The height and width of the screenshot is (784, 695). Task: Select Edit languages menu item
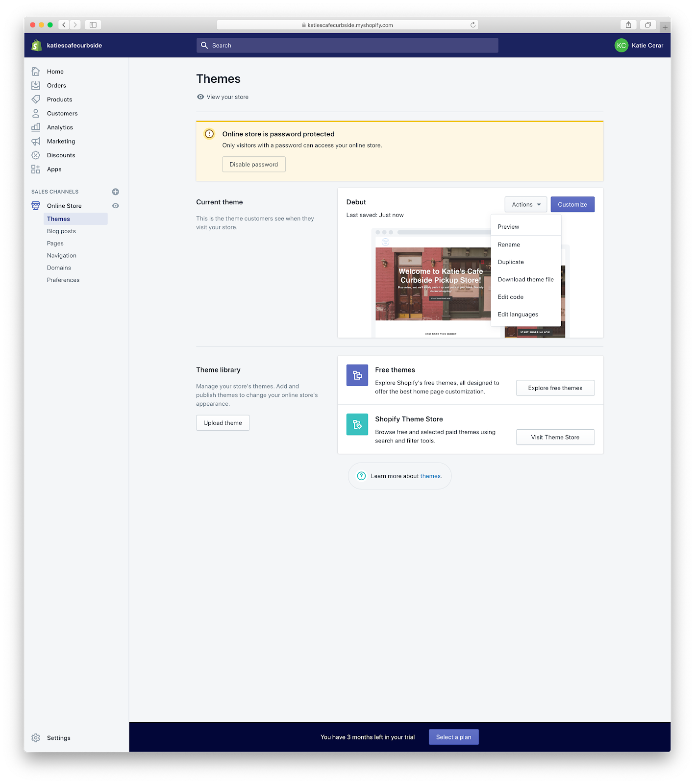pyautogui.click(x=526, y=315)
